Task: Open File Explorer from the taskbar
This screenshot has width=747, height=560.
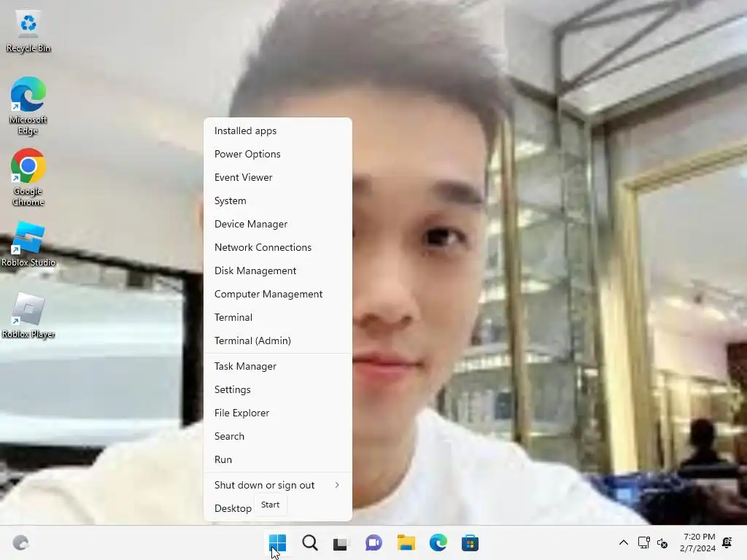Action: point(406,542)
